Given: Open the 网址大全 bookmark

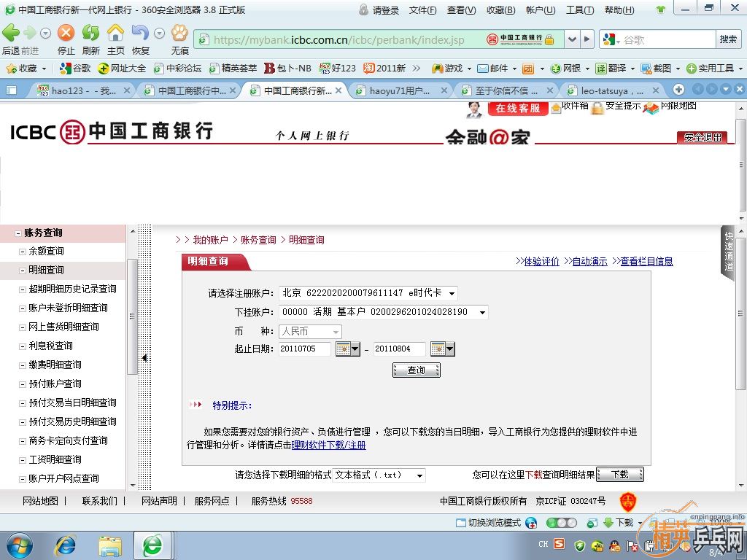Looking at the screenshot, I should point(122,69).
